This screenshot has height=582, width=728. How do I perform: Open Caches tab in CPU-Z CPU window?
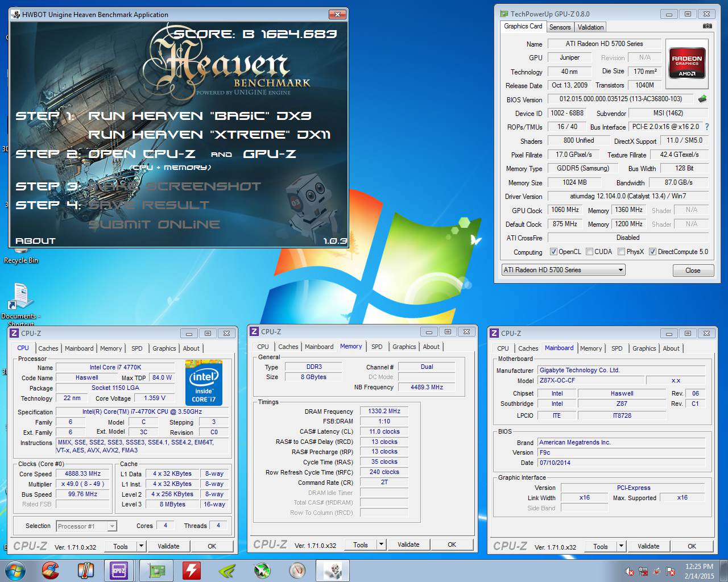coord(48,348)
